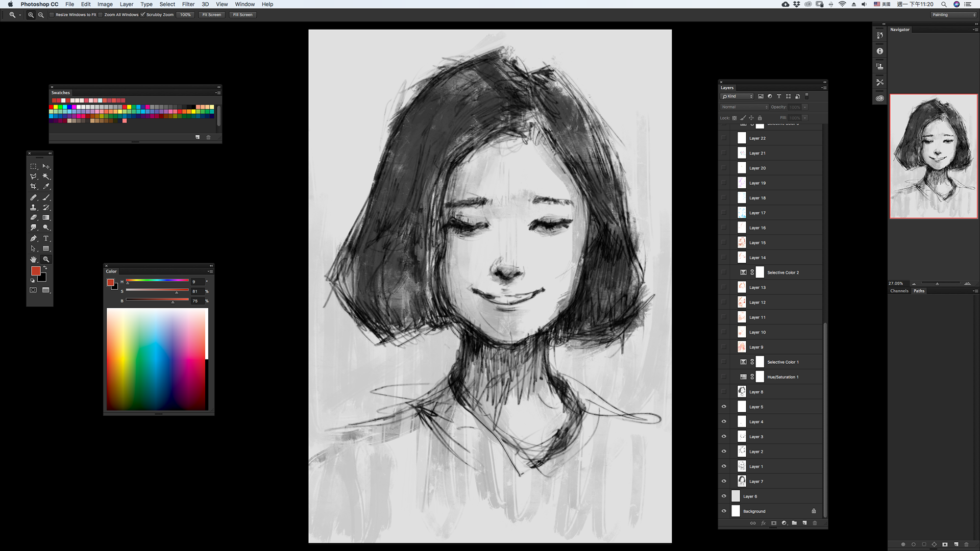Open the layer Kind filter dropdown
The image size is (980, 551).
(x=737, y=96)
